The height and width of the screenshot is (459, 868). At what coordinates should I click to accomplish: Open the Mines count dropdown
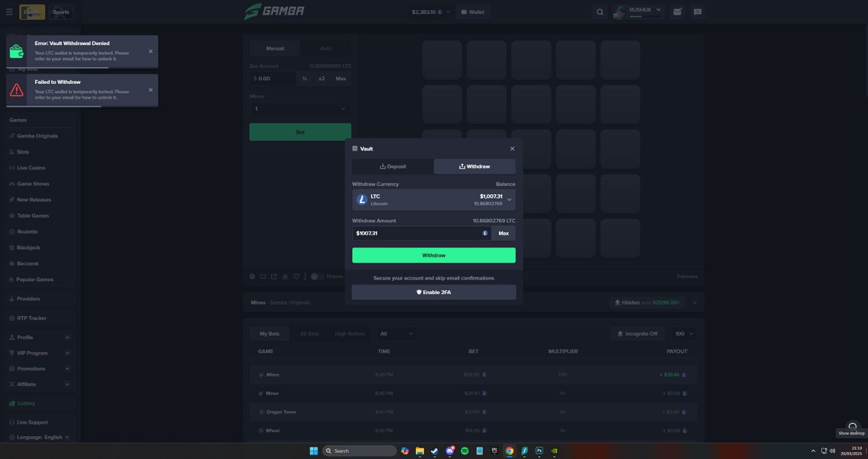pyautogui.click(x=300, y=109)
